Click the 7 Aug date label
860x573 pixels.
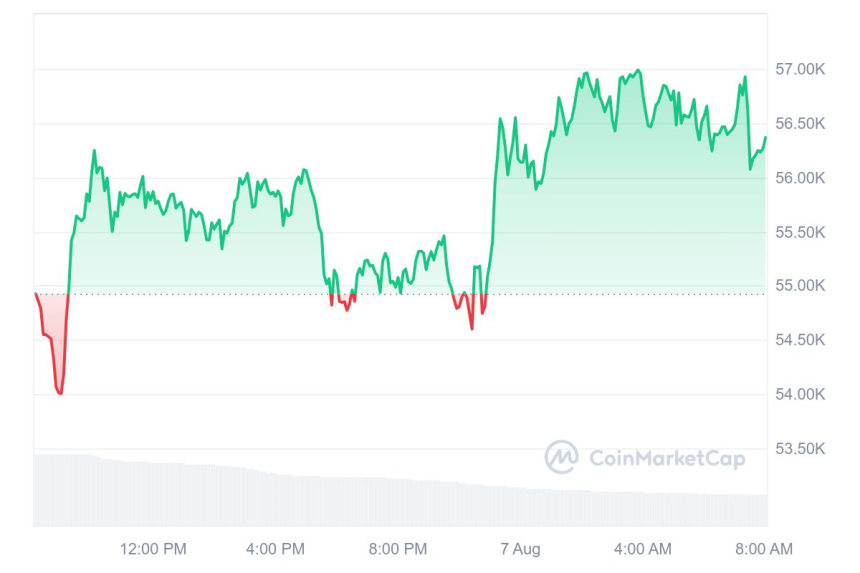[520, 549]
